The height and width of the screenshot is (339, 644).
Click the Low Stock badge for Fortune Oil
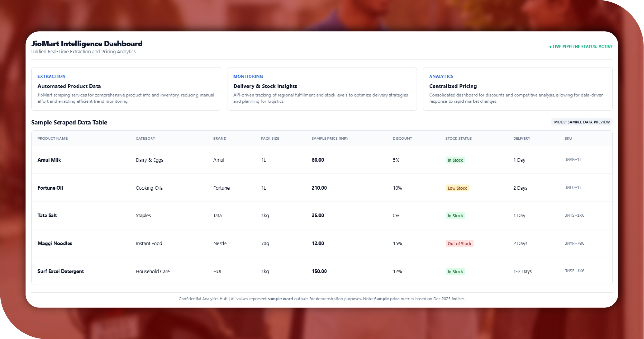457,188
